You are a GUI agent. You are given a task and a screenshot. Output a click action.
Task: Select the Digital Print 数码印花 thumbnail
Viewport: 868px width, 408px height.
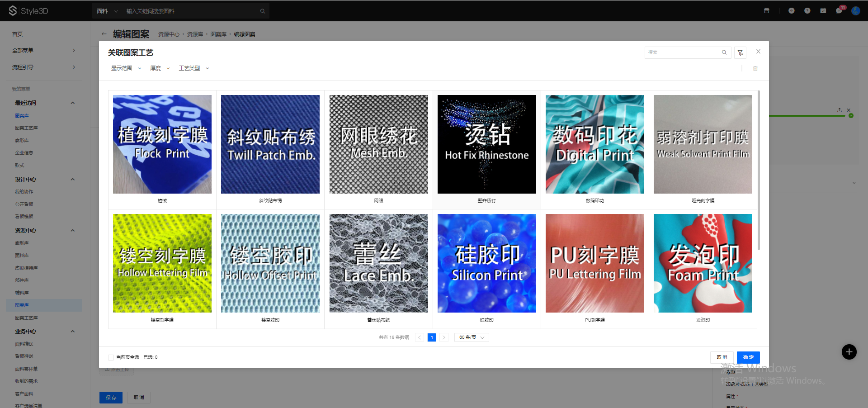coord(594,144)
